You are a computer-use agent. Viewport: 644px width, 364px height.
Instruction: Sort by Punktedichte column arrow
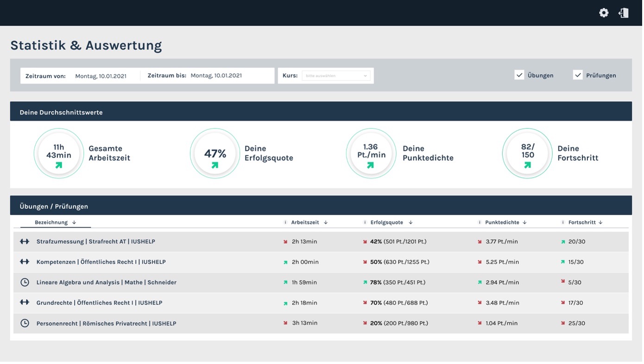coord(524,223)
